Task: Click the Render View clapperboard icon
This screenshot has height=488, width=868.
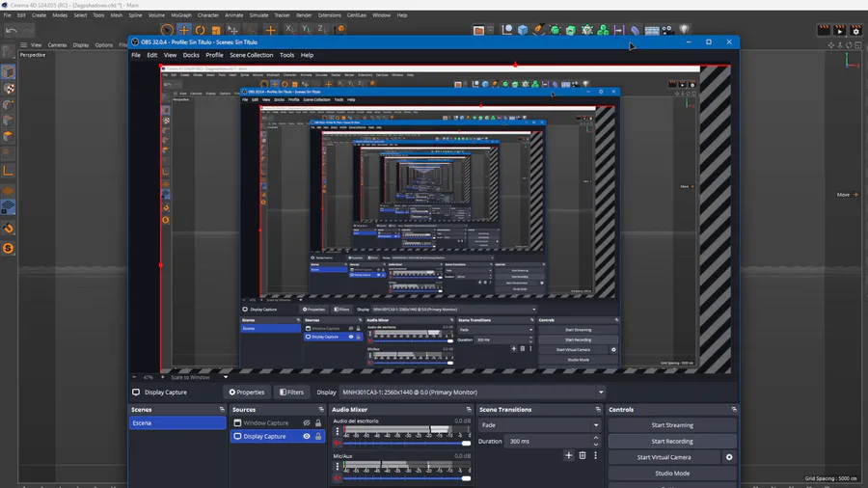Action: tap(824, 31)
